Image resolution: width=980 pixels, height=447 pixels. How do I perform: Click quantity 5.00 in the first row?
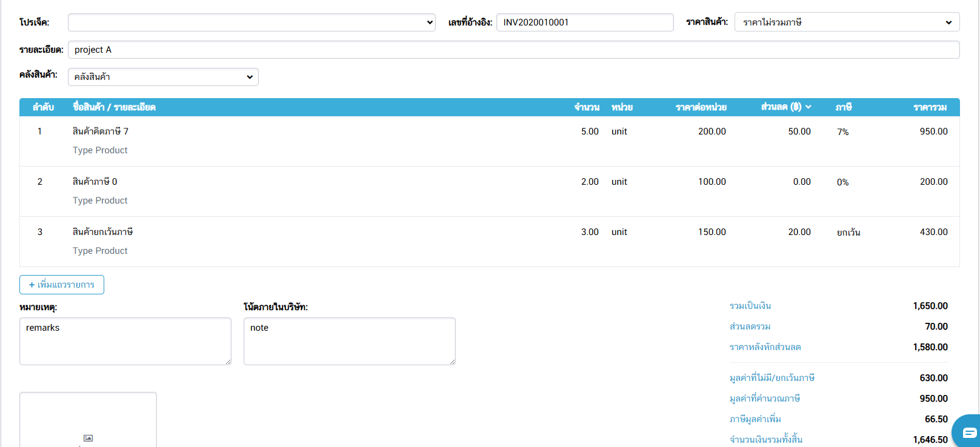(x=589, y=131)
